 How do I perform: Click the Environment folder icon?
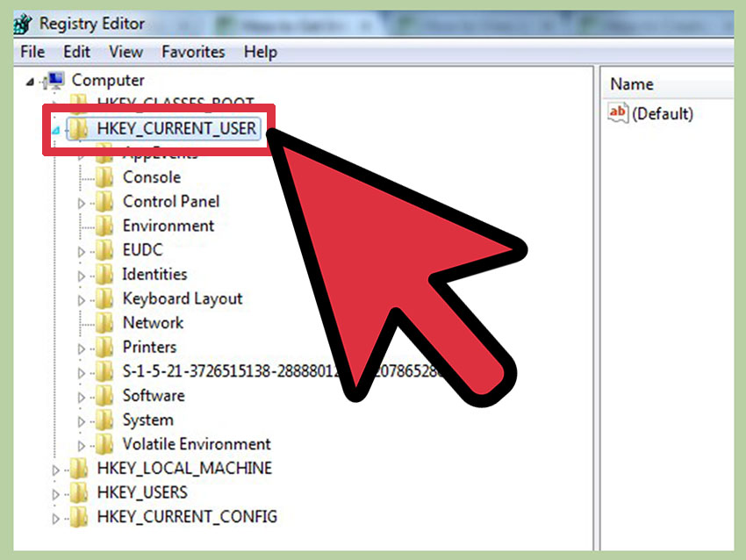pos(104,226)
